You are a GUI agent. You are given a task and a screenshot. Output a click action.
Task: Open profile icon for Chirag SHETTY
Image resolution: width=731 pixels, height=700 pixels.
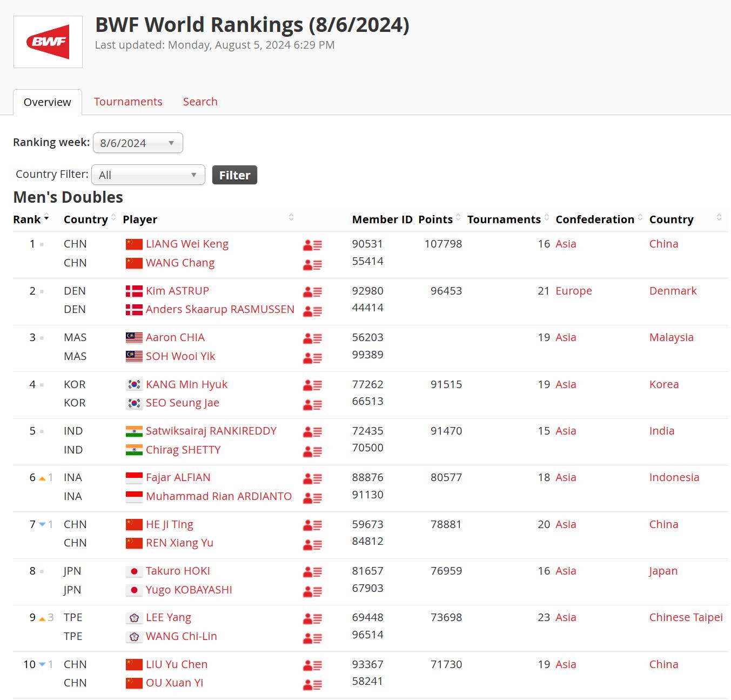(x=312, y=451)
